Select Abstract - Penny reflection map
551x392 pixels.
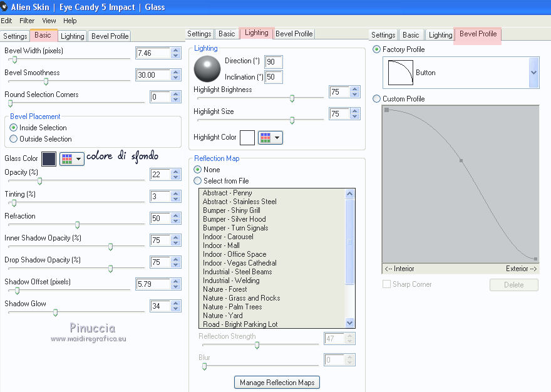pos(227,193)
